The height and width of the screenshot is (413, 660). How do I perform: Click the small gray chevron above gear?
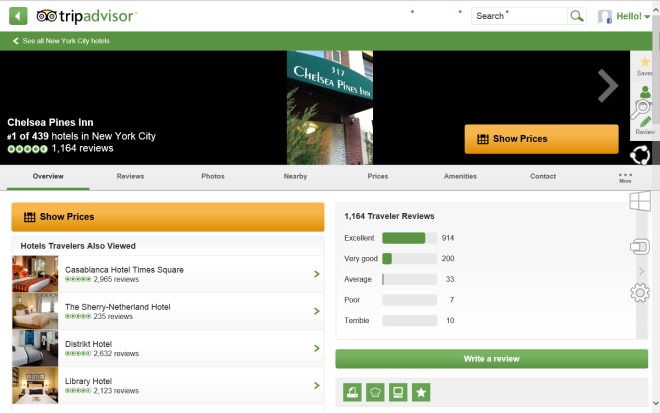641,271
